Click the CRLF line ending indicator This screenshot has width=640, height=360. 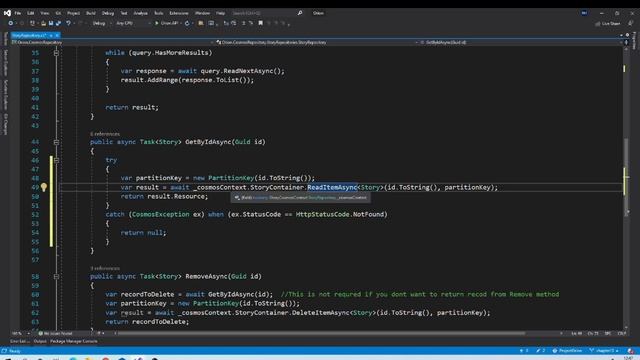[x=622, y=333]
